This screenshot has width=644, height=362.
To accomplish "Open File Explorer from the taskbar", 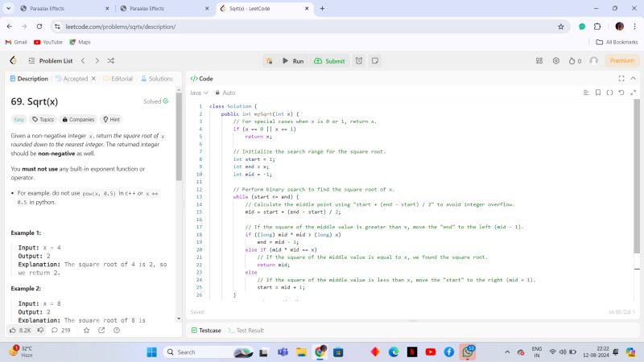I will click(301, 352).
